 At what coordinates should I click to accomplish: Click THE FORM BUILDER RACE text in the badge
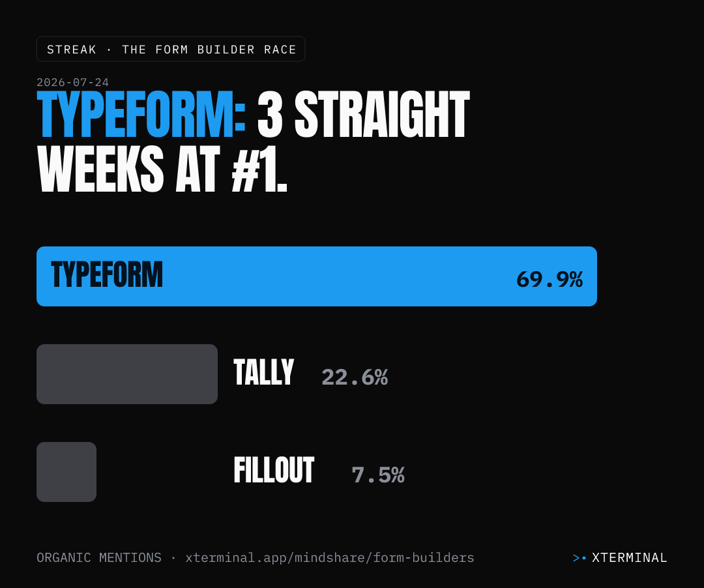tap(209, 50)
